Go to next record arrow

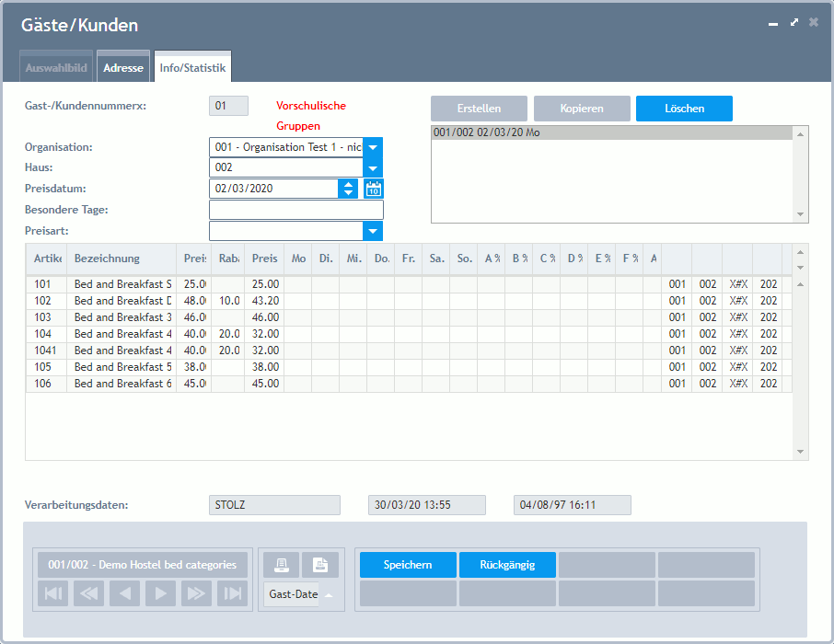[x=160, y=593]
